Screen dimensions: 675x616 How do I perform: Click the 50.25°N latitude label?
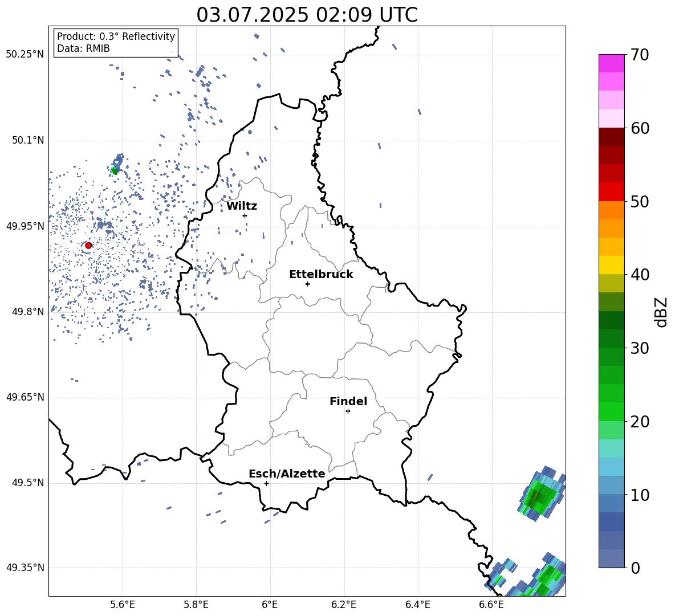click(x=25, y=55)
